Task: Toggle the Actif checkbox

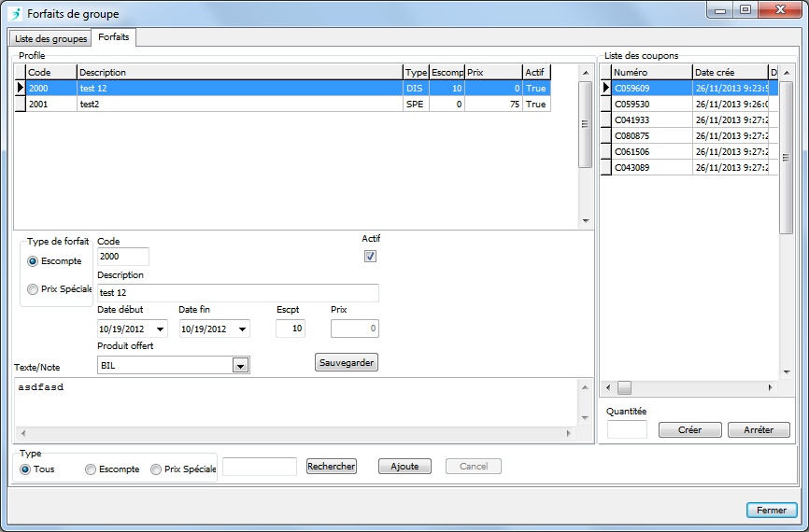Action: click(x=370, y=257)
